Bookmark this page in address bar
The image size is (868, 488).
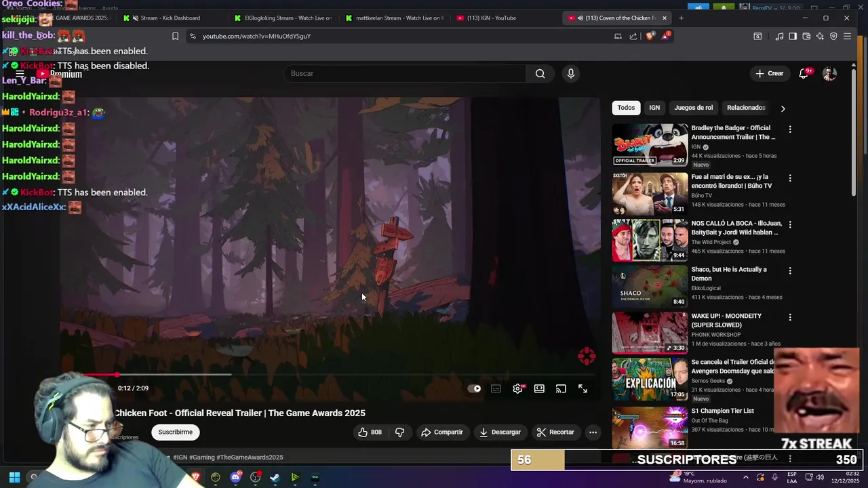175,36
